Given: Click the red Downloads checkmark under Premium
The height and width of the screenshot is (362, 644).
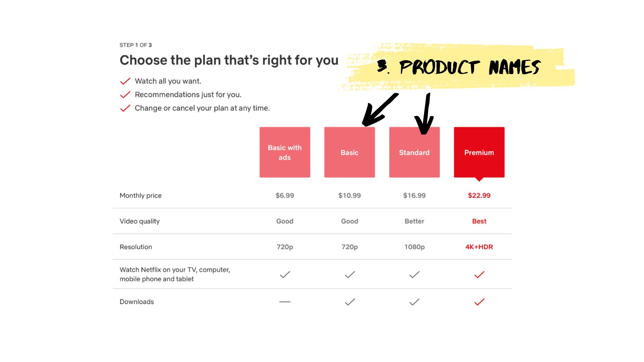Looking at the screenshot, I should (479, 302).
